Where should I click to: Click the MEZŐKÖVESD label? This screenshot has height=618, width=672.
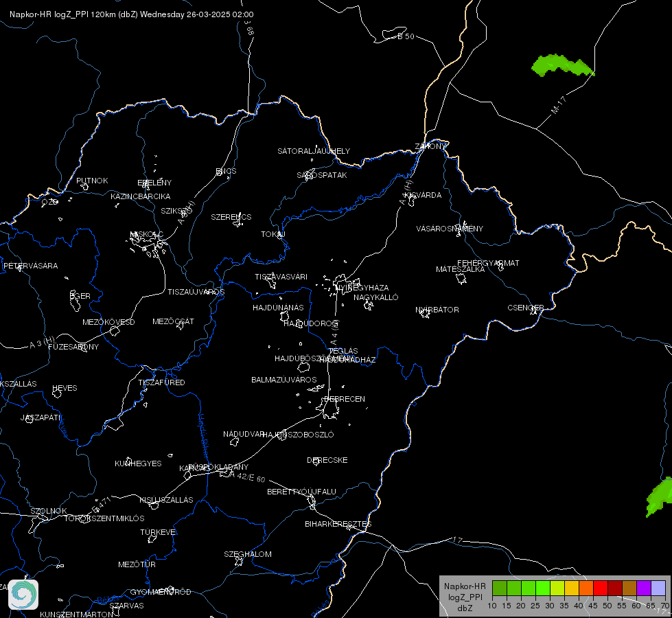(108, 322)
